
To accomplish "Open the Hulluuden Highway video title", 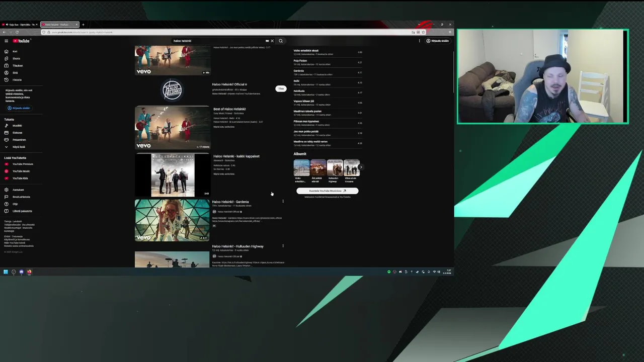I will [237, 246].
